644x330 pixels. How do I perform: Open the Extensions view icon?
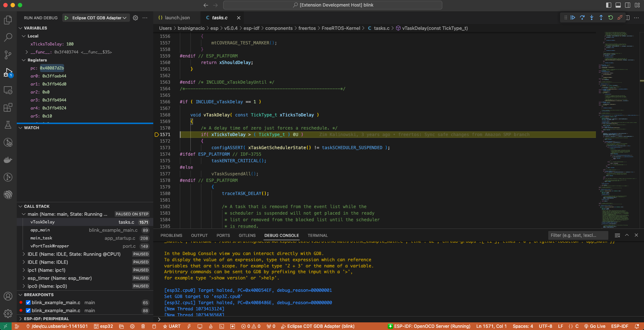(x=8, y=107)
